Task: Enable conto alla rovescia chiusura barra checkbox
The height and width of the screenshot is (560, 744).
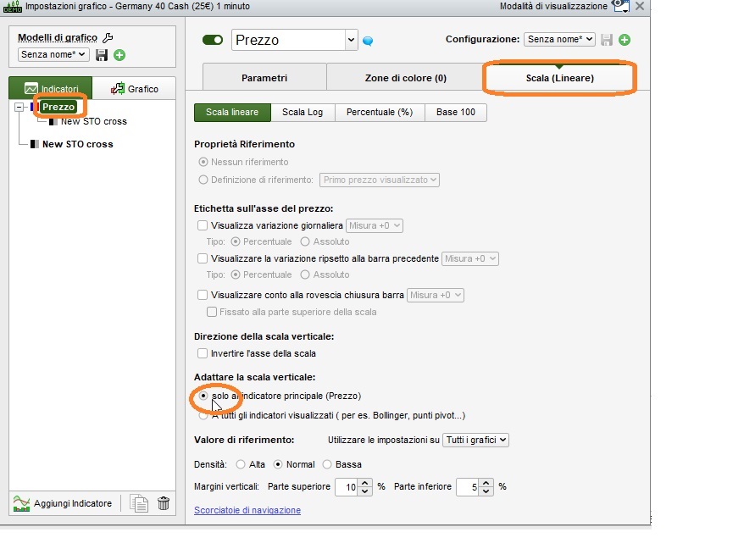Action: [203, 295]
